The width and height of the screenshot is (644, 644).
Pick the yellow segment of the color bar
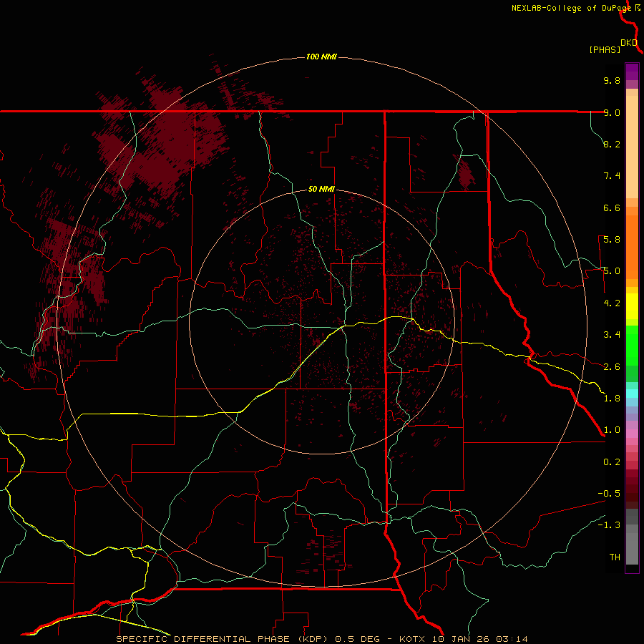(632, 306)
